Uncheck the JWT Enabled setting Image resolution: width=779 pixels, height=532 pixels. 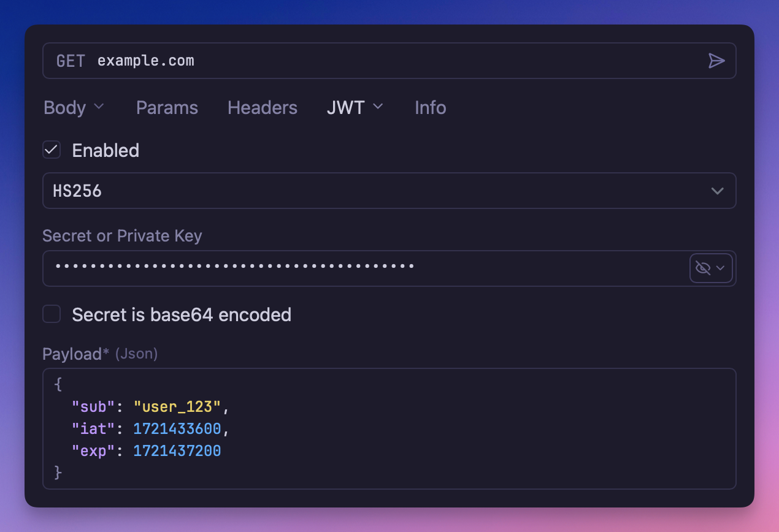[52, 150]
